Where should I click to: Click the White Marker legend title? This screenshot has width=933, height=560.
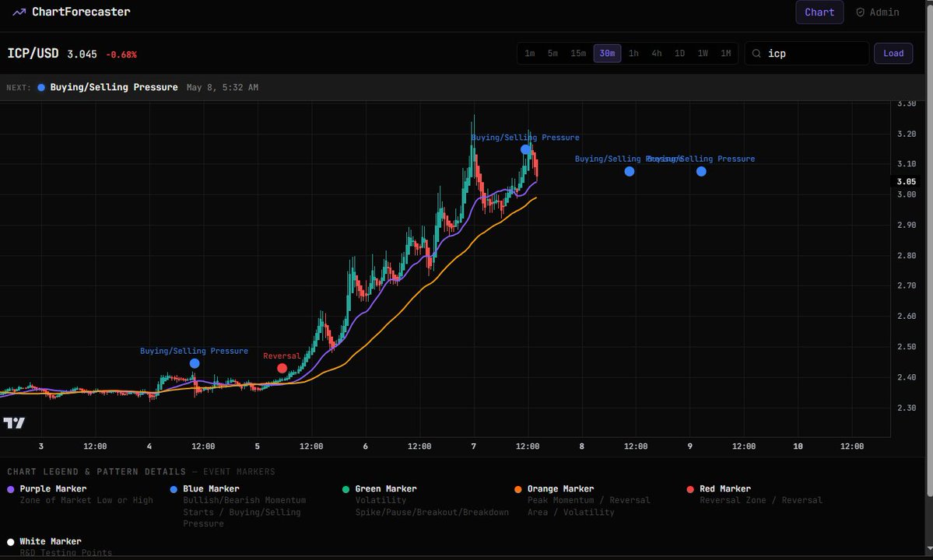pos(50,541)
